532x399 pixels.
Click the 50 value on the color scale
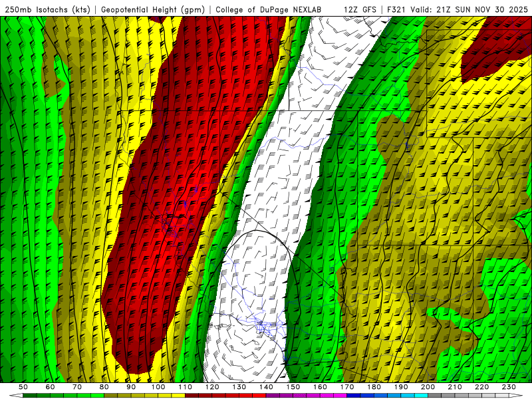click(x=23, y=387)
